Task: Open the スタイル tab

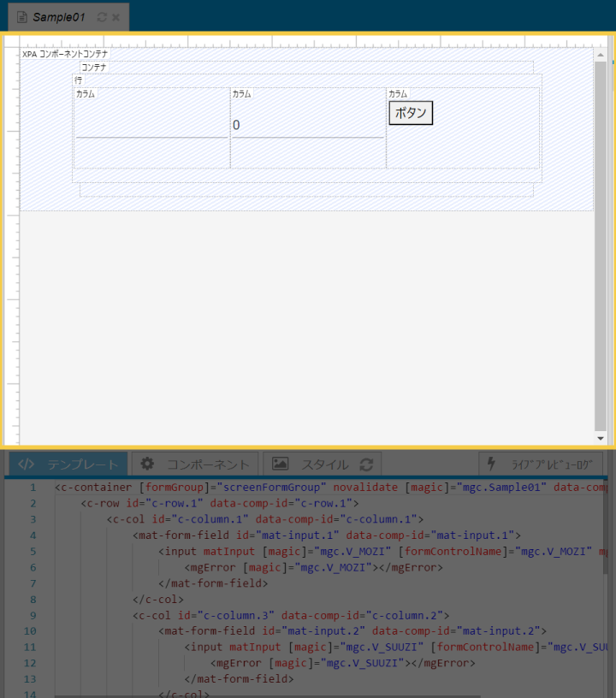Action: tap(323, 464)
